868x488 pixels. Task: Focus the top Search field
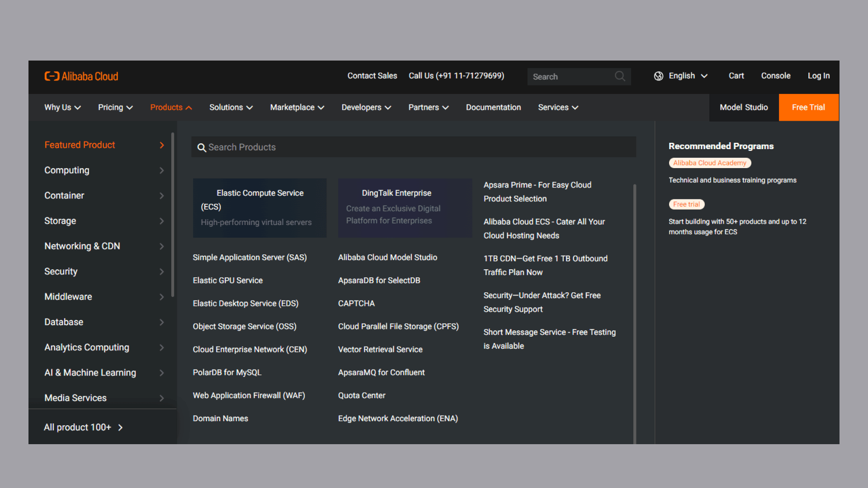579,77
